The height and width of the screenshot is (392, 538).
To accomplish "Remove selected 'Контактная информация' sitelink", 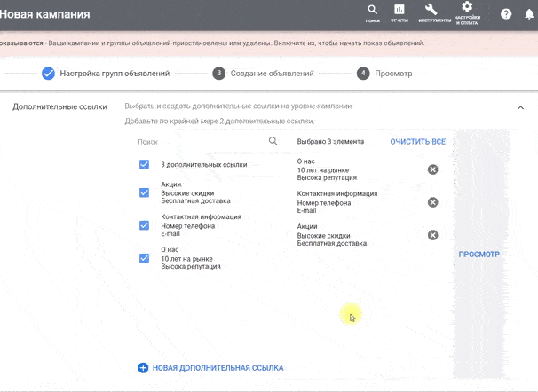I will 432,202.
